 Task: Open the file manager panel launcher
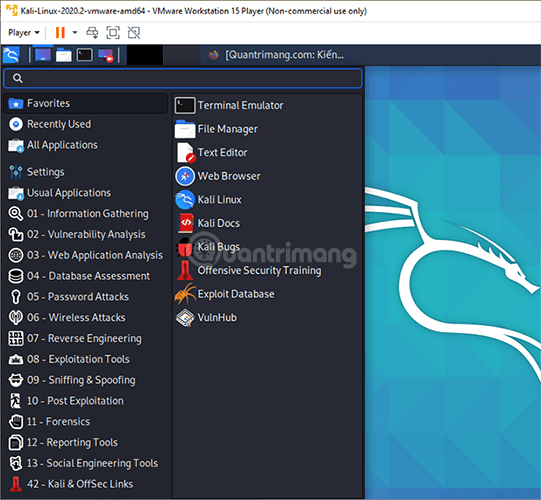click(x=64, y=55)
